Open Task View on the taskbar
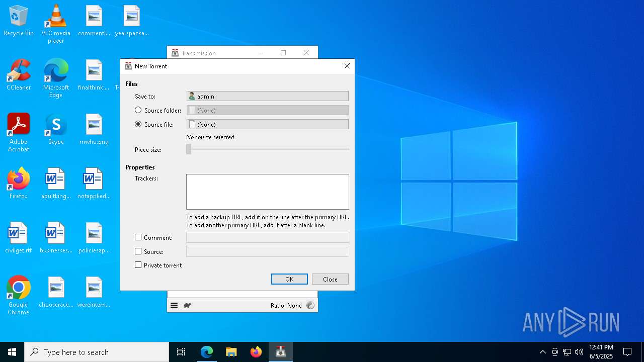The width and height of the screenshot is (644, 362). [x=181, y=352]
